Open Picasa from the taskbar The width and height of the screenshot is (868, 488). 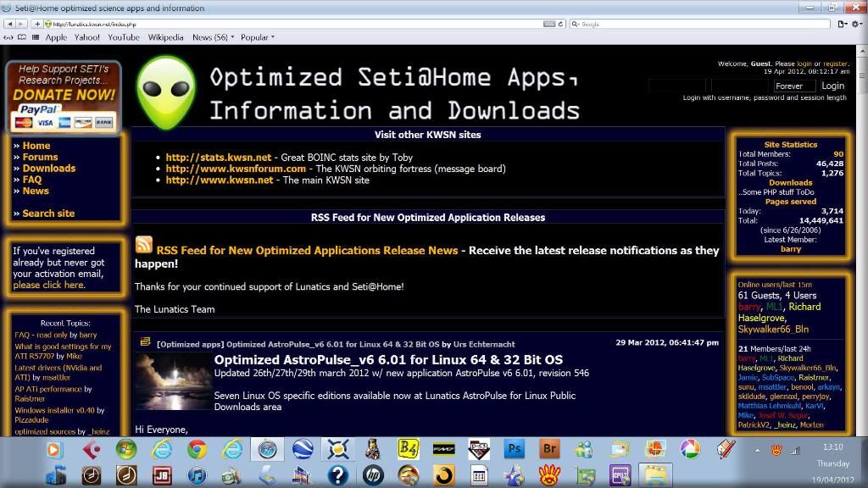pos(690,449)
